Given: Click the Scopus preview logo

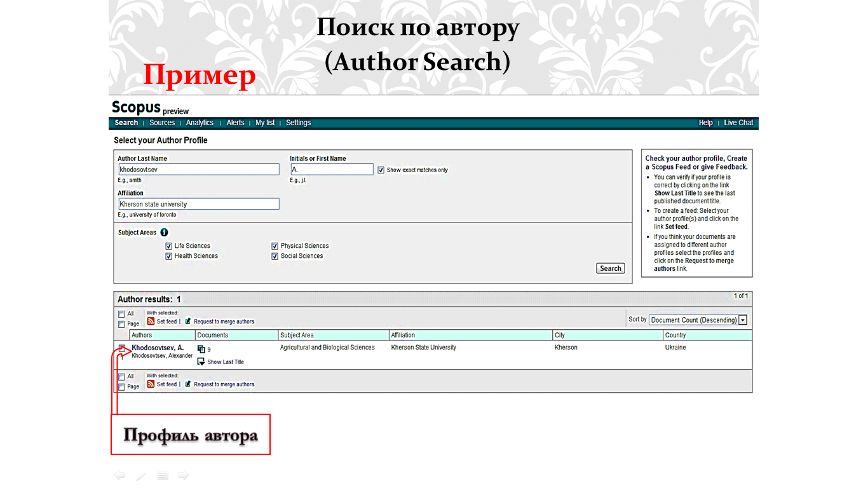Looking at the screenshot, I should (x=150, y=107).
